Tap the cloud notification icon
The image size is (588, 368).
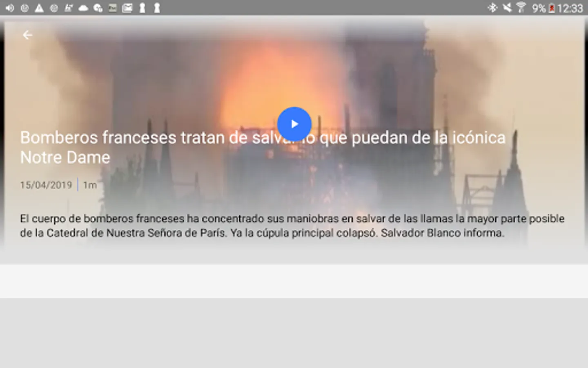(83, 8)
